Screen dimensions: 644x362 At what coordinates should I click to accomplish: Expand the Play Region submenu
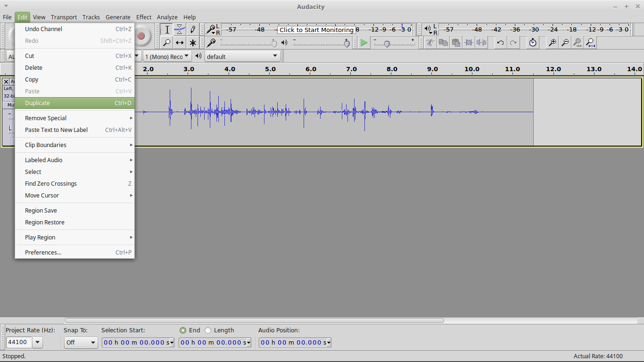coord(74,237)
